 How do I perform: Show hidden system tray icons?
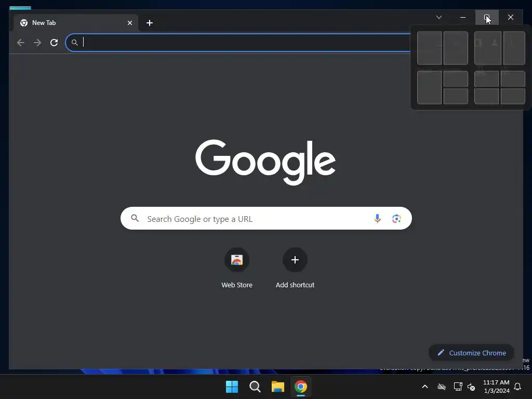[425, 387]
